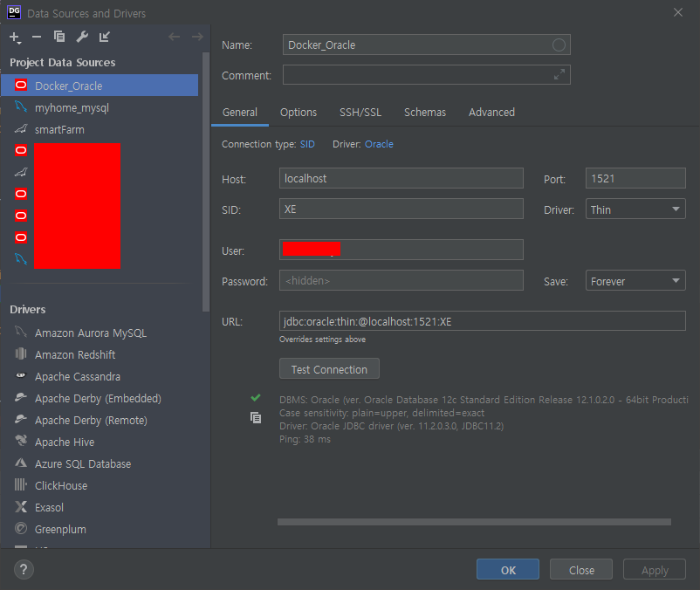This screenshot has height=590, width=700.
Task: Click the Apache Hive driver name
Action: 65,442
